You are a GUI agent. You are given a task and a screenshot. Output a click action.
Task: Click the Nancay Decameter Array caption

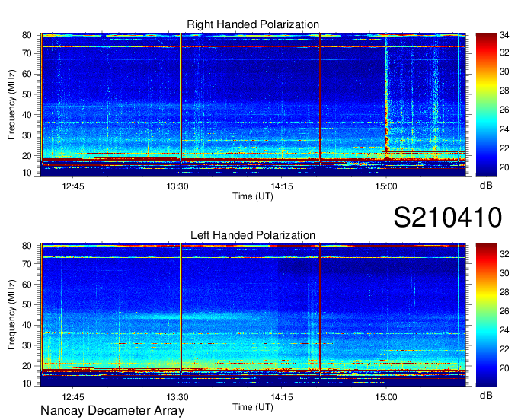click(112, 411)
